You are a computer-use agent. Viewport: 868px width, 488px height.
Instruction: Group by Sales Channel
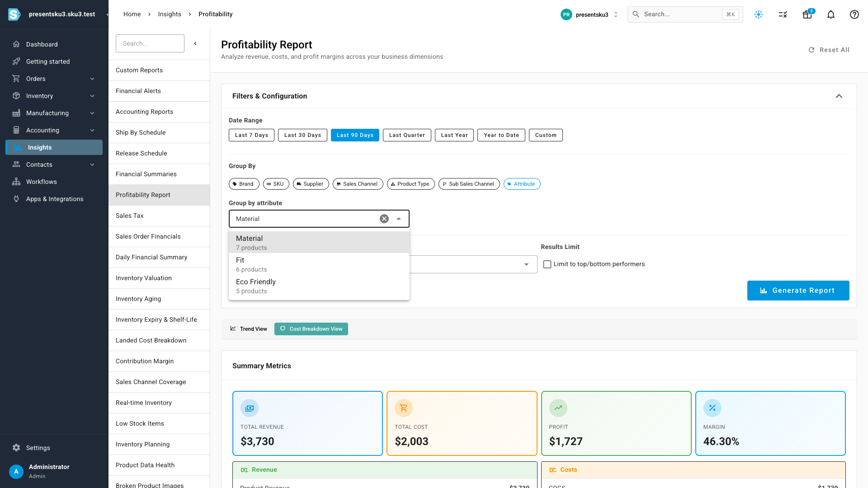(358, 184)
